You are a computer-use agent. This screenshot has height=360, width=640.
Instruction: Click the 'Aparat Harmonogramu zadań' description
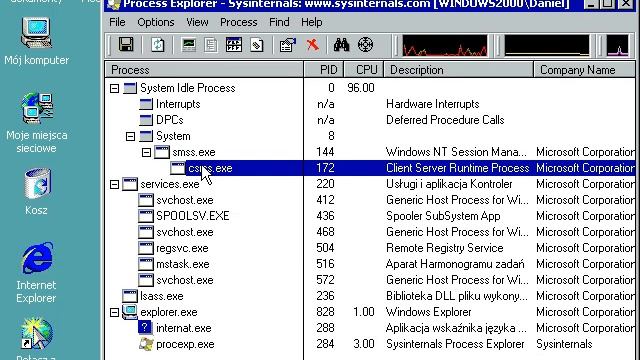coord(455,264)
